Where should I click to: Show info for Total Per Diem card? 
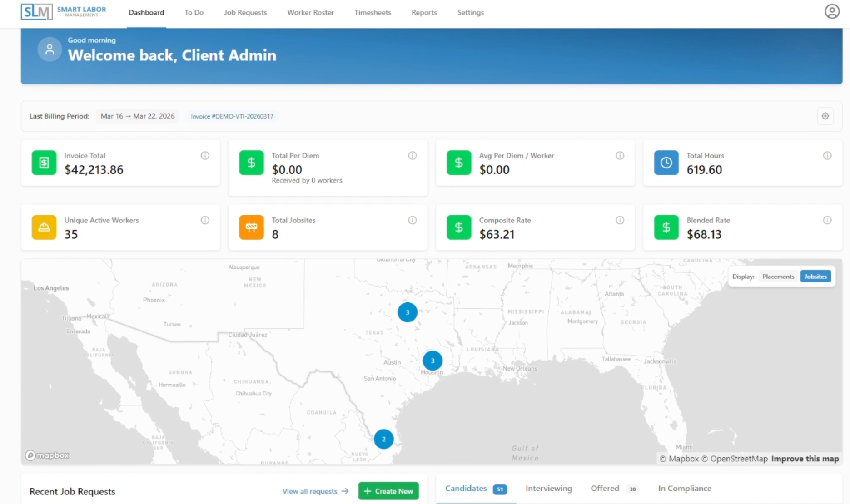412,156
